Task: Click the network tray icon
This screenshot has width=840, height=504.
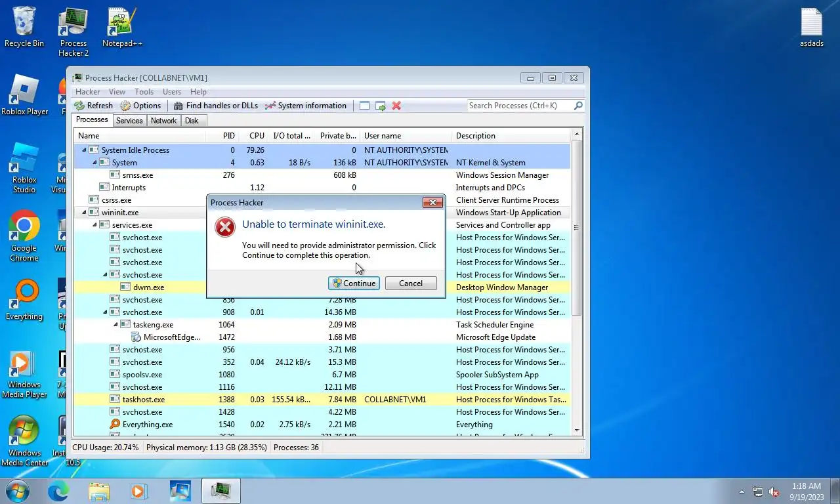Action: point(758,492)
